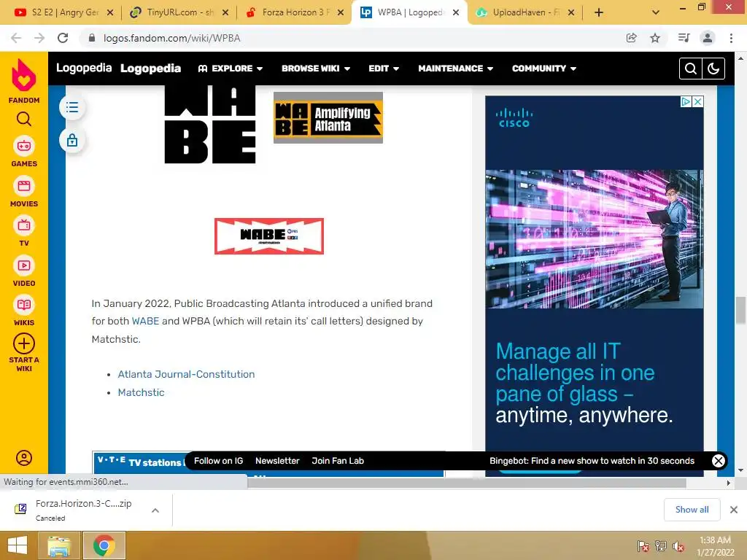
Task: Open the Video section icon
Action: coord(24,265)
